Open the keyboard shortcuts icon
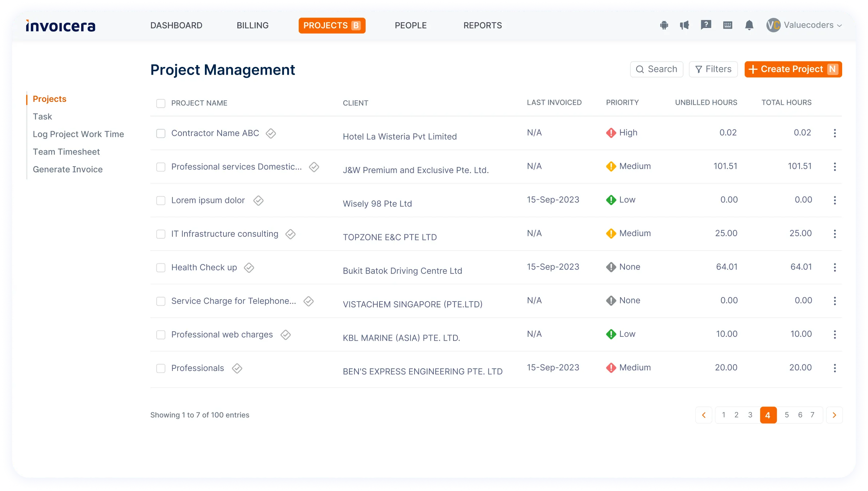 [728, 25]
